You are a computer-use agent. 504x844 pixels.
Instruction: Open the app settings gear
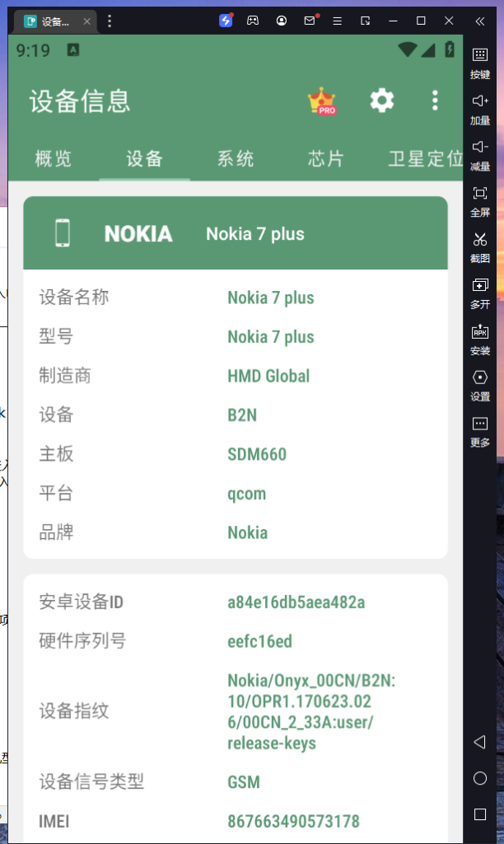coord(381,101)
